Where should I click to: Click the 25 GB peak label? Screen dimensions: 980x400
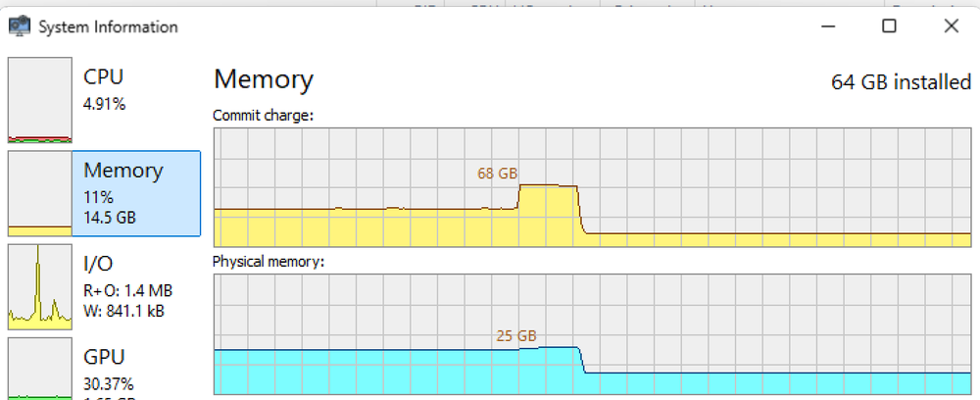click(516, 336)
